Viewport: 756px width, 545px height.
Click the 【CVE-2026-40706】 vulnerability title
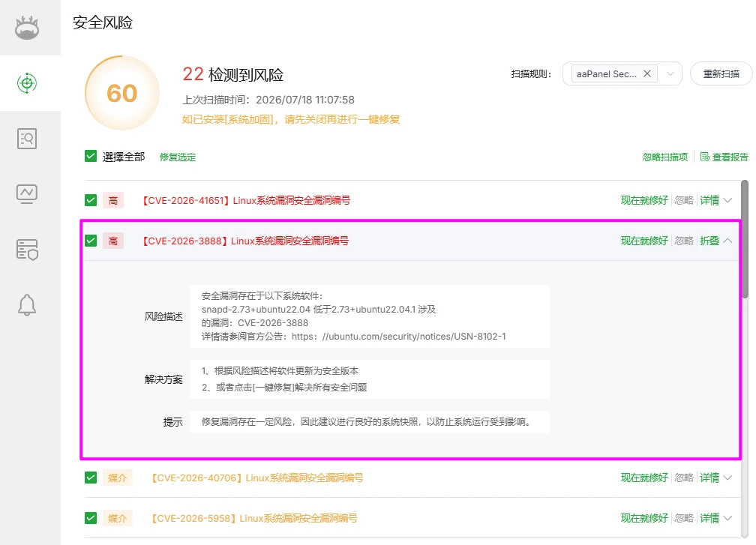[256, 478]
